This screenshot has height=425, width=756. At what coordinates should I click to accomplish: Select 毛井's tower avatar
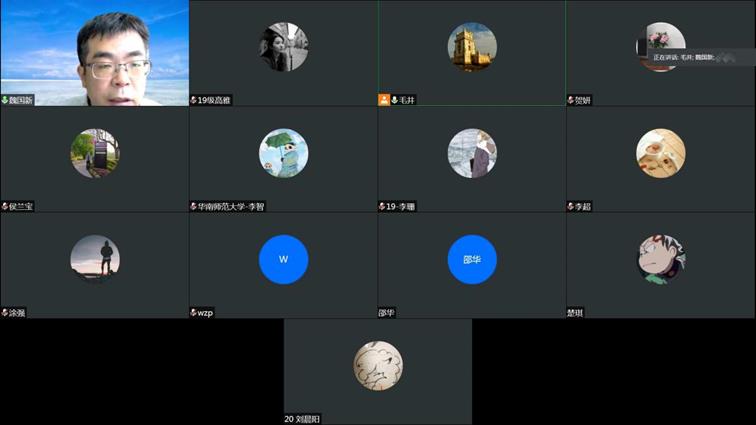pyautogui.click(x=472, y=47)
